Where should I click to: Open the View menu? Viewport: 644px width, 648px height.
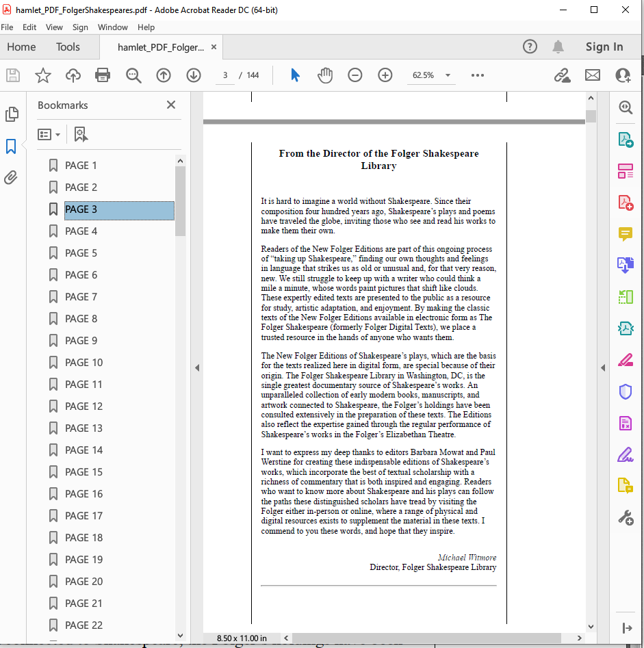click(54, 27)
